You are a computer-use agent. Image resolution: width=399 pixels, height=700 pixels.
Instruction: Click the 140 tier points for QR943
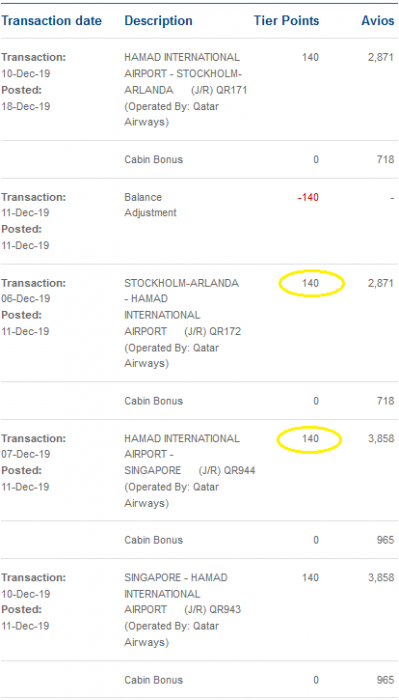310,578
